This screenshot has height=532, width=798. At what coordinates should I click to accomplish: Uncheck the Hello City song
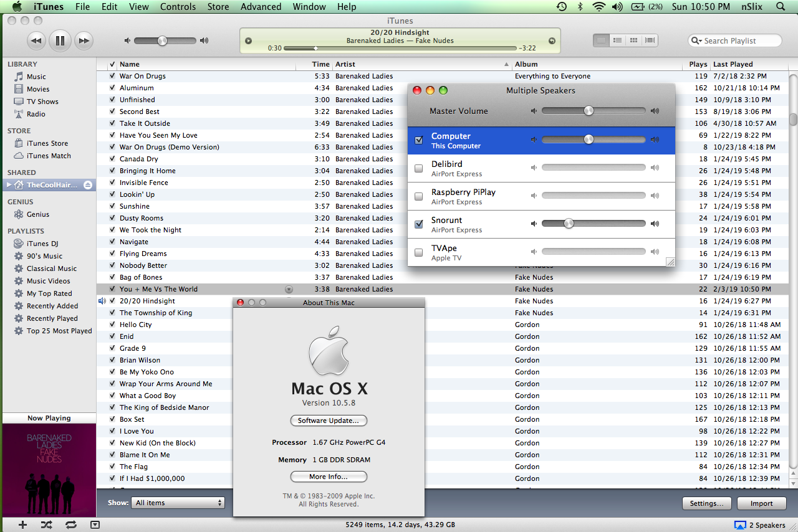tap(112, 325)
